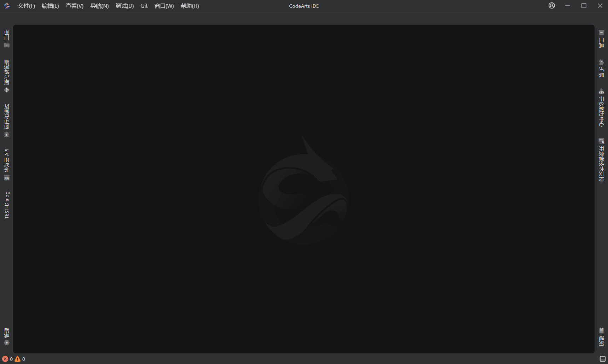Toggle the bottom panel layout icon
The width and height of the screenshot is (608, 364).
[x=603, y=359]
